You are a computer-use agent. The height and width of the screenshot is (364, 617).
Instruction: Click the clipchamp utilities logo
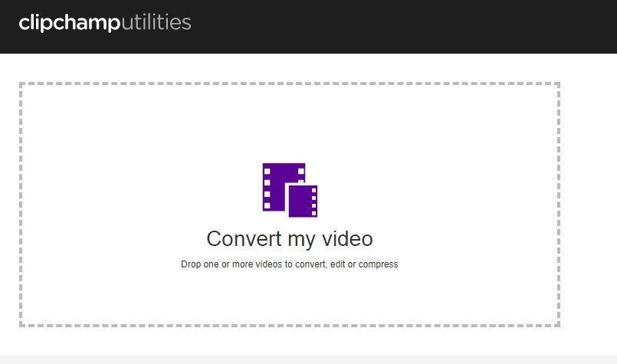(x=105, y=22)
